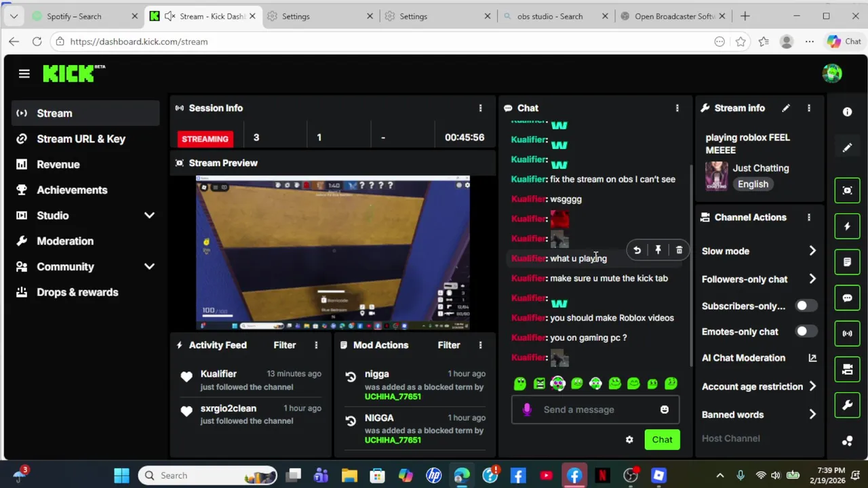868x488 pixels.
Task: Click the Just Chatting category link
Action: pos(761,168)
